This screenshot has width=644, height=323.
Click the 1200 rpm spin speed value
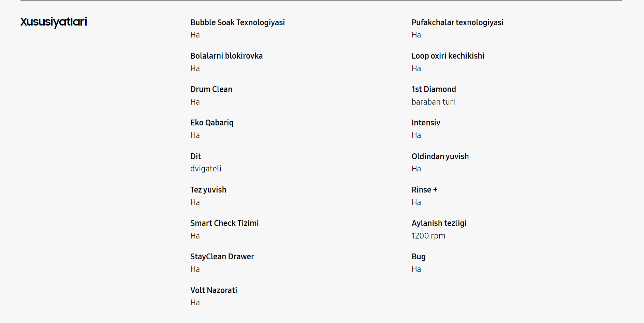point(428,236)
